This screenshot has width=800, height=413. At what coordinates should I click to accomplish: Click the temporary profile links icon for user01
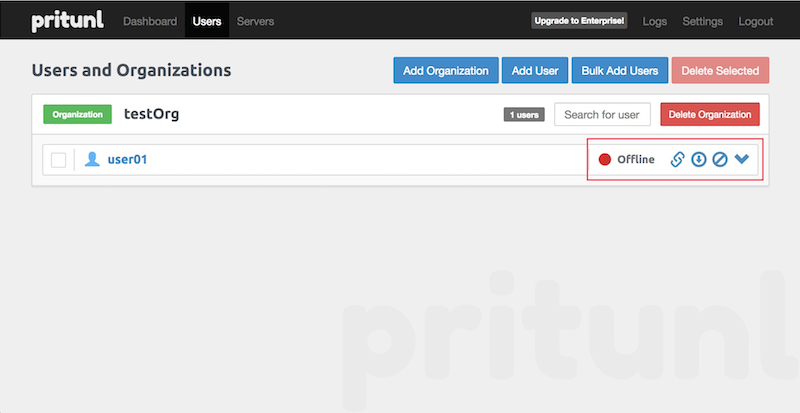pyautogui.click(x=678, y=159)
